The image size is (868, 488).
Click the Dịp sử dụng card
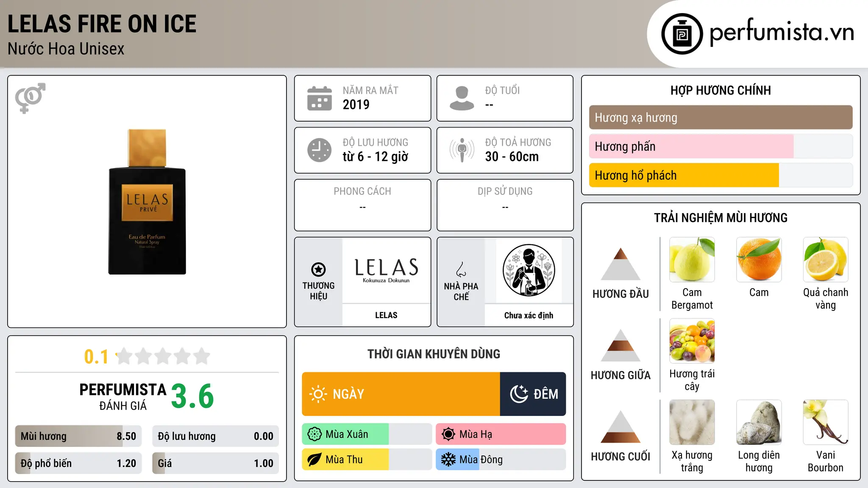click(x=505, y=205)
